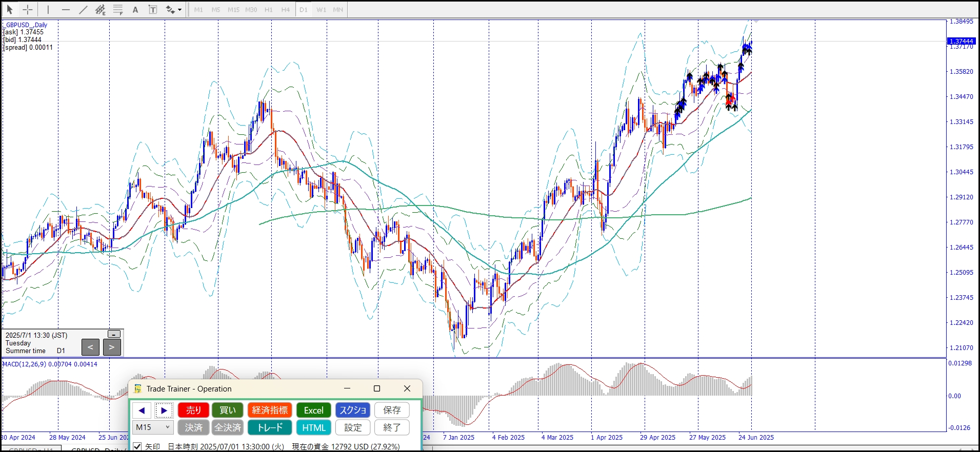The width and height of the screenshot is (980, 452).
Task: Switch chart to W1 timeframe
Action: pyautogui.click(x=321, y=10)
